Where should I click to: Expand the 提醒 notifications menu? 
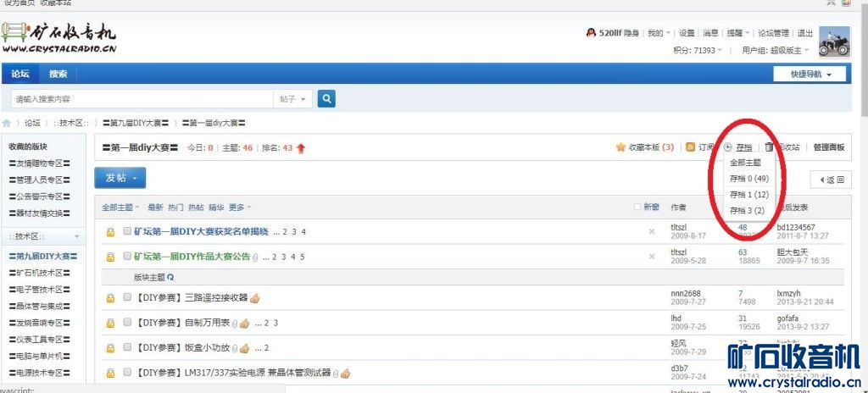738,33
